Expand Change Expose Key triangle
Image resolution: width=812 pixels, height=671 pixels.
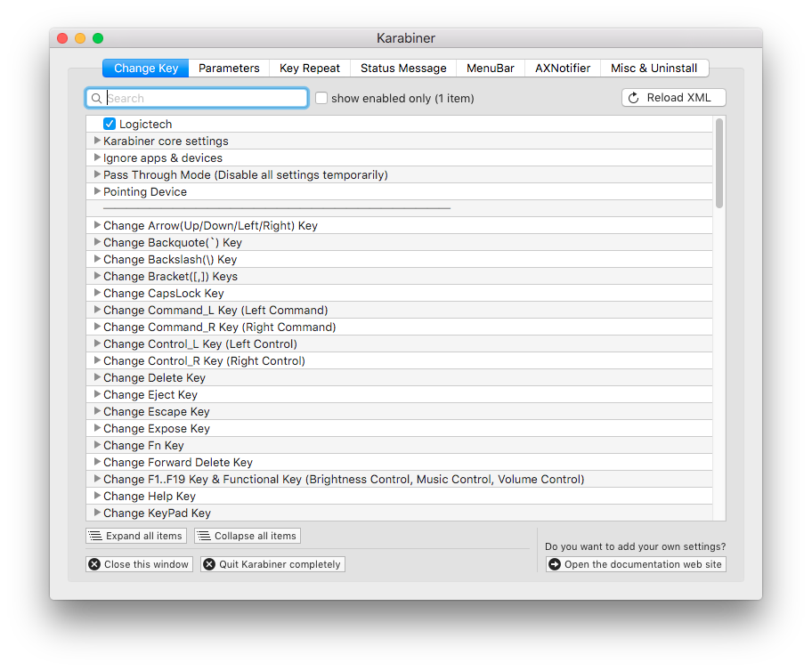(x=97, y=428)
